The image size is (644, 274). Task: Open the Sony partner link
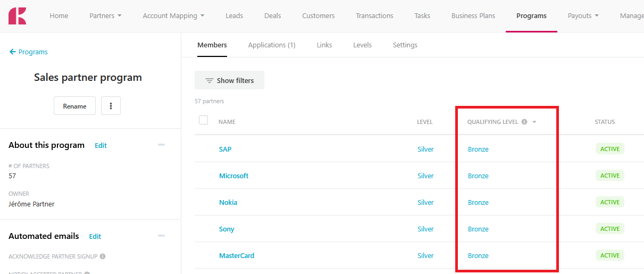click(227, 229)
